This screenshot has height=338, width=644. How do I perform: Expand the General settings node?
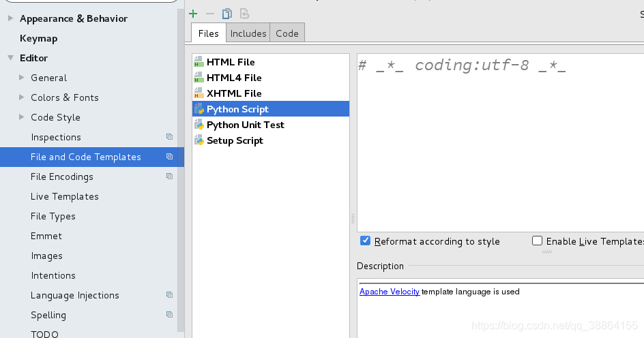coord(22,77)
